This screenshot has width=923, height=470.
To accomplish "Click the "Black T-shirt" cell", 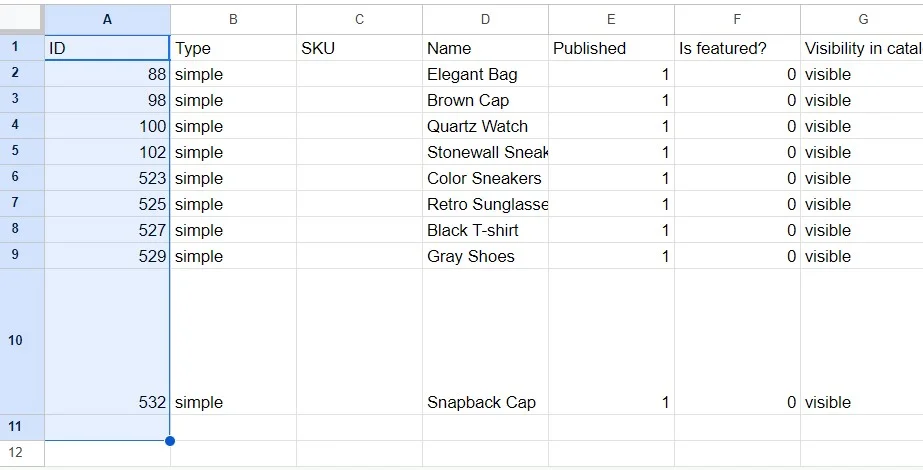I will click(485, 230).
